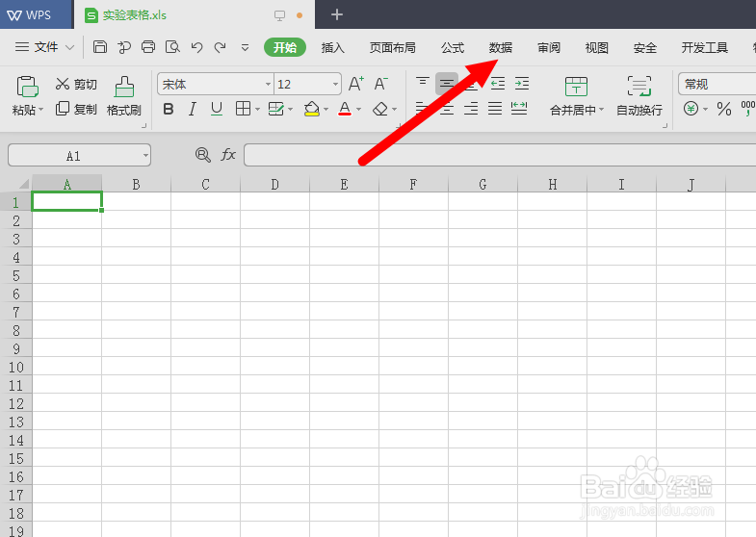
Task: Select row 10 header
Action: pos(16,367)
